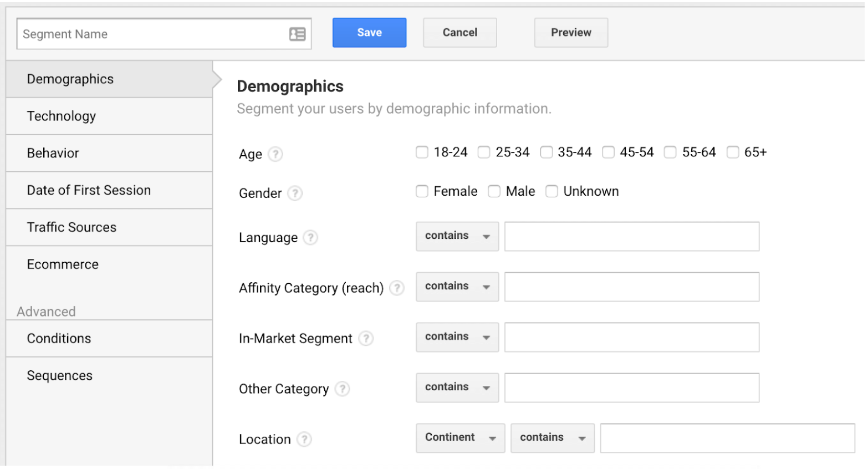This screenshot has height=469, width=868.
Task: Enable the 18-24 age checkbox
Action: [x=422, y=152]
